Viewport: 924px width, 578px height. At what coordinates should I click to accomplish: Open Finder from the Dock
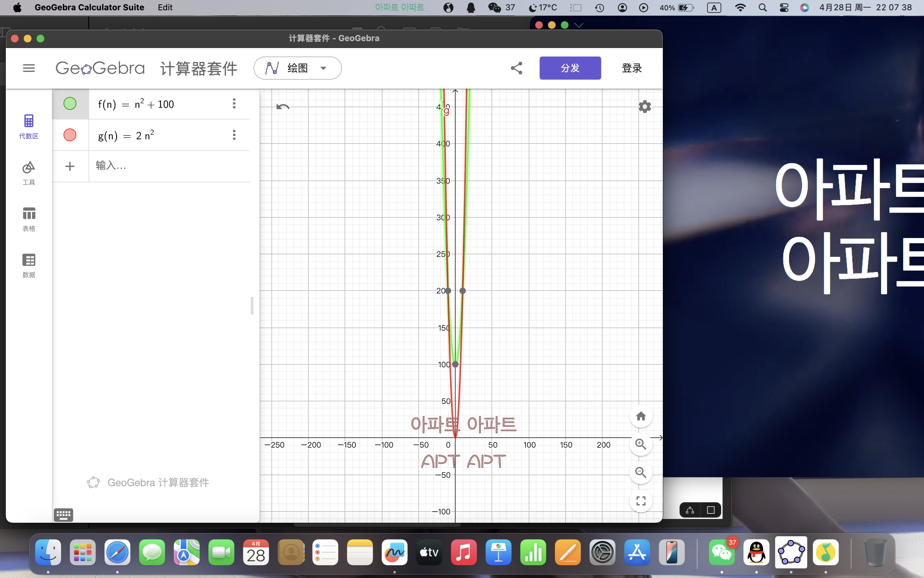pyautogui.click(x=48, y=552)
